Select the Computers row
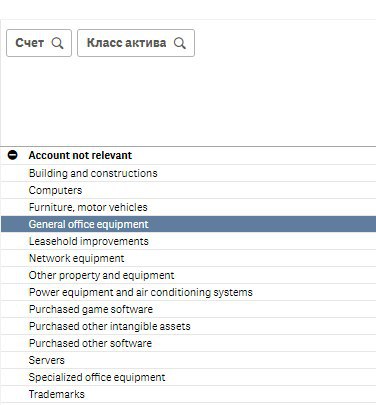376x405 pixels. tap(188, 190)
